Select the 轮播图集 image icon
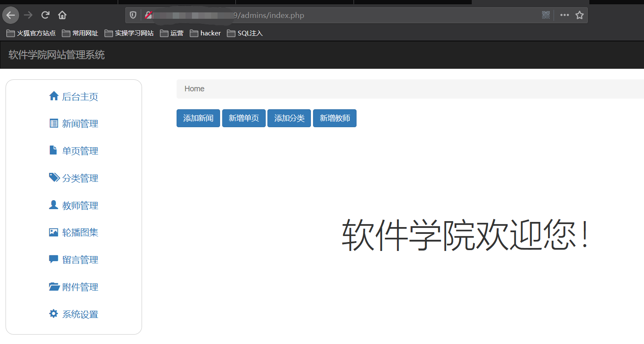Image resolution: width=644 pixels, height=344 pixels. tap(54, 232)
